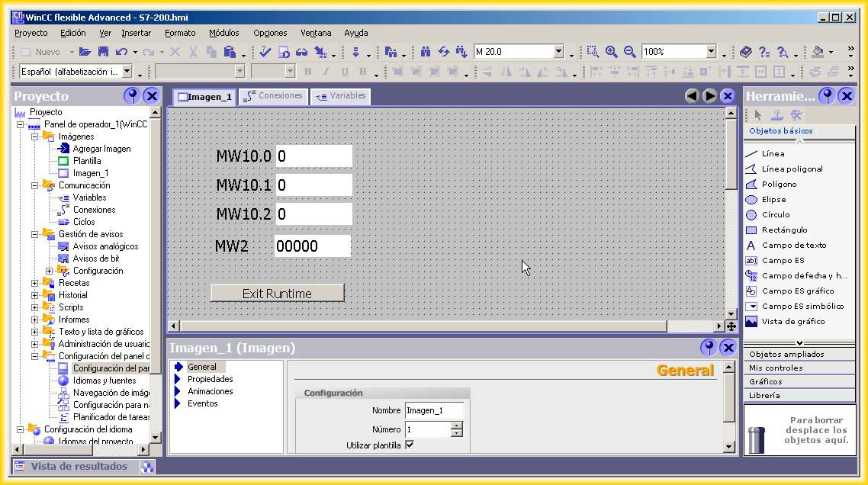This screenshot has height=485, width=868.
Task: Open the Módulos menu
Action: click(x=223, y=33)
